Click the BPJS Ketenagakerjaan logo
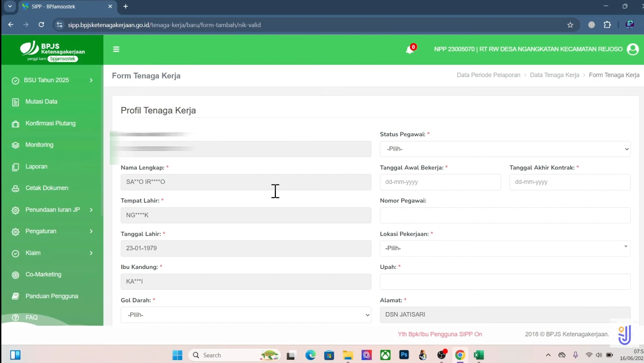644x363 pixels. pos(52,50)
